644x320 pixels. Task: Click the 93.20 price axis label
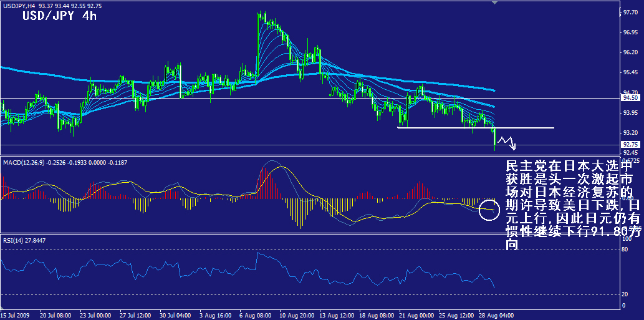click(x=629, y=133)
